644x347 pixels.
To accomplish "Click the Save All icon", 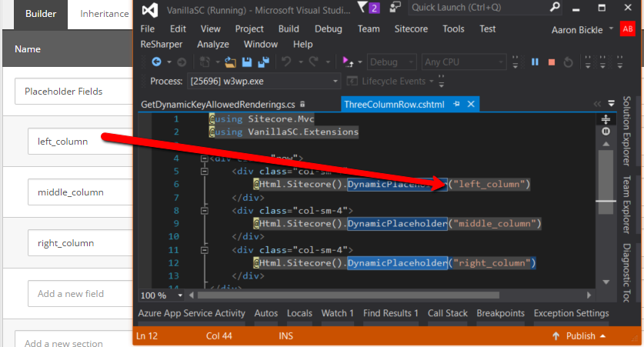I will (x=263, y=62).
